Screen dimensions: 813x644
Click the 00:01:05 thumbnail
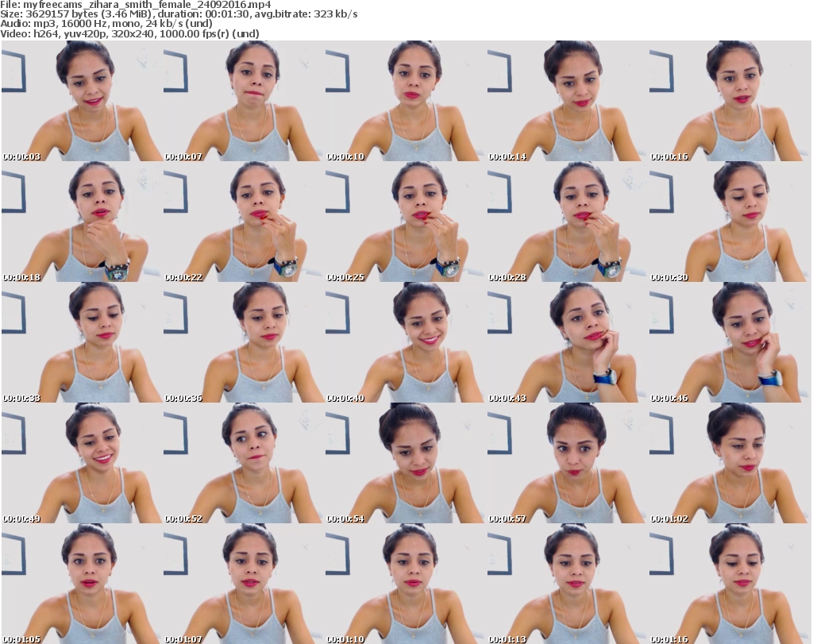[82, 584]
